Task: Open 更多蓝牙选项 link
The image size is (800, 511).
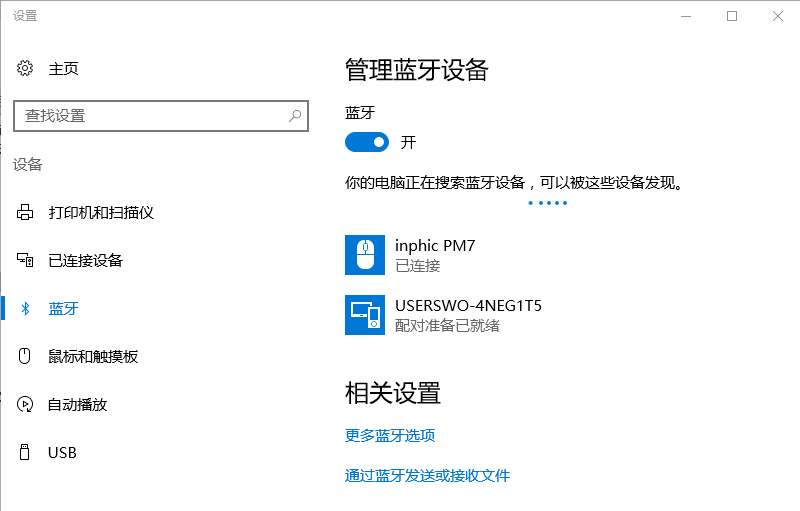Action: click(390, 436)
